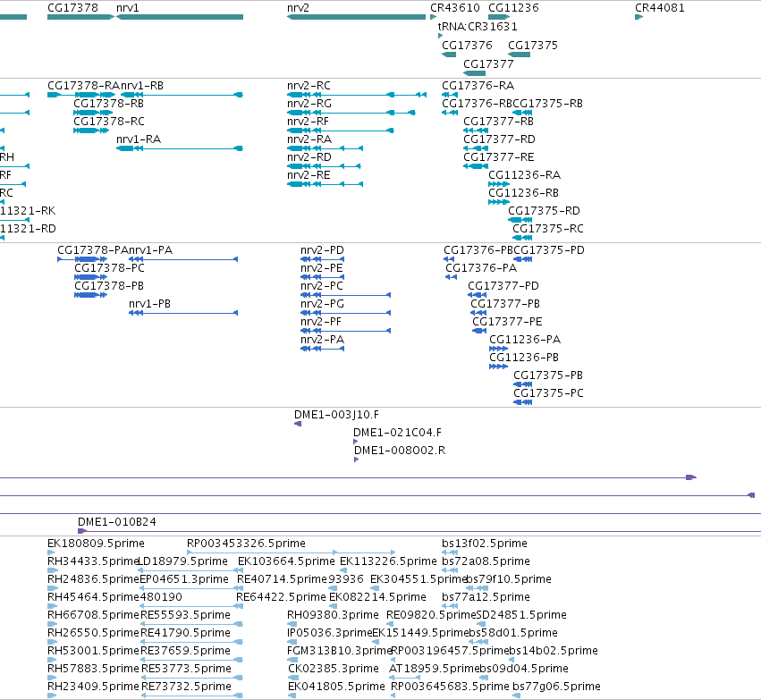
Task: Open the nrv2-RF transcript label
Action: (308, 121)
